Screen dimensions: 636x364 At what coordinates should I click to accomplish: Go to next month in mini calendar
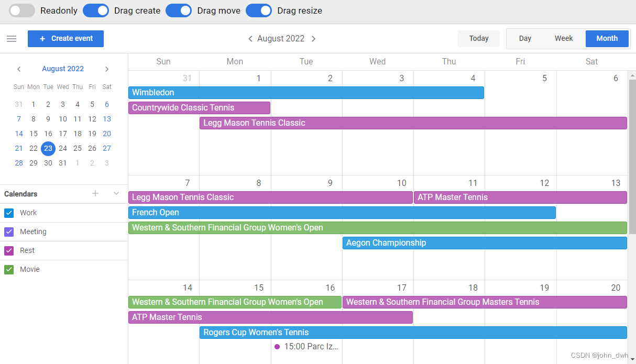pyautogui.click(x=107, y=69)
